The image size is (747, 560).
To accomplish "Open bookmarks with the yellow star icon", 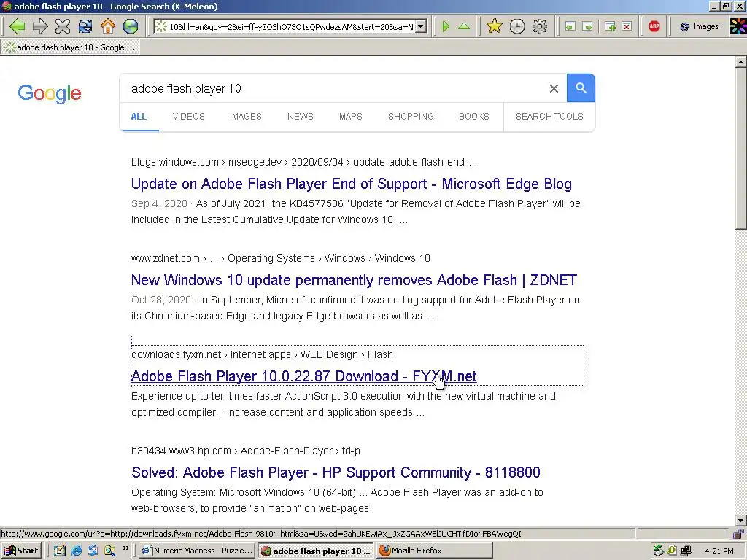I will 495,26.
